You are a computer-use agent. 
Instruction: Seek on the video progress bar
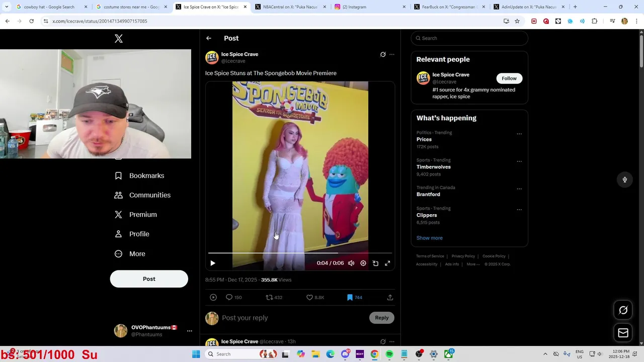pos(300,253)
